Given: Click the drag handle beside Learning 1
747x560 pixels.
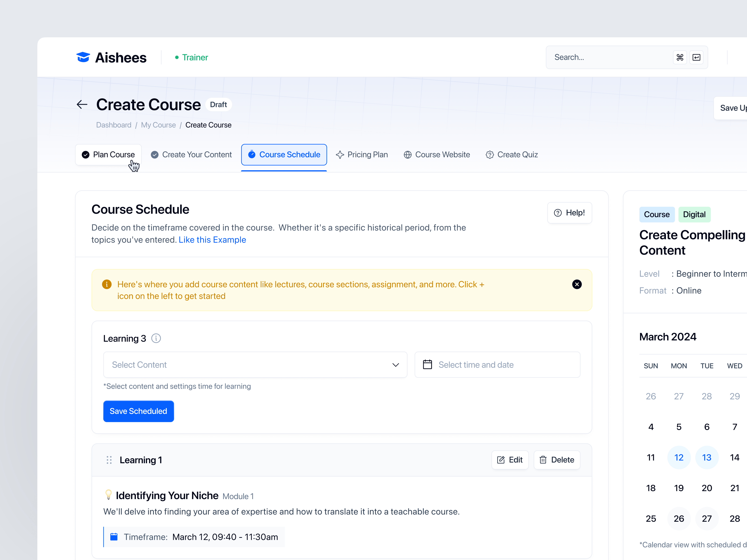Looking at the screenshot, I should pyautogui.click(x=109, y=460).
